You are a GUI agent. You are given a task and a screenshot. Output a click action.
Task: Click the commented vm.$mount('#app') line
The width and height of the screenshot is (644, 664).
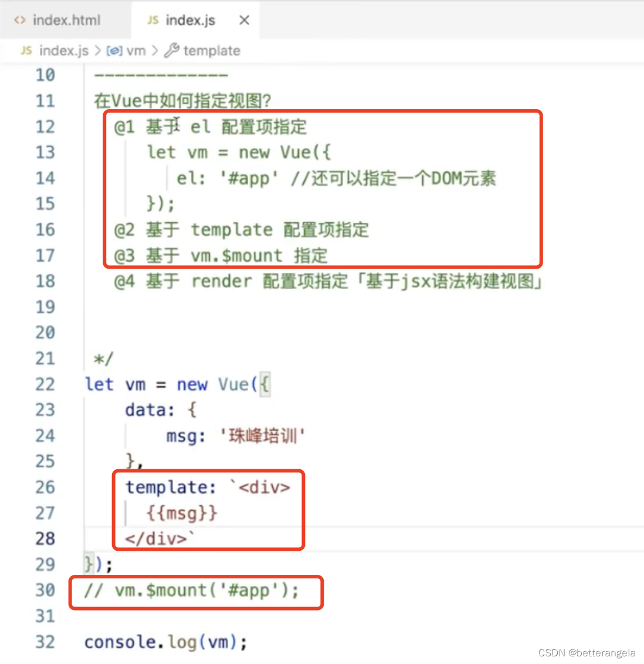(190, 590)
